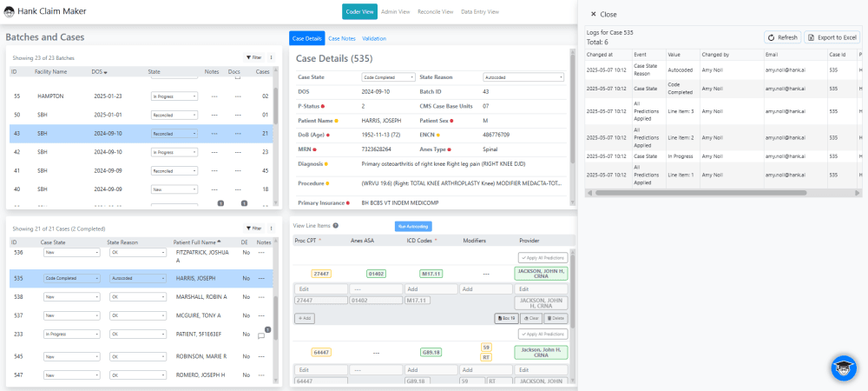Open Case State dropdown for MARSHALL, ROBIN A
The image size is (868, 391).
pos(72,297)
